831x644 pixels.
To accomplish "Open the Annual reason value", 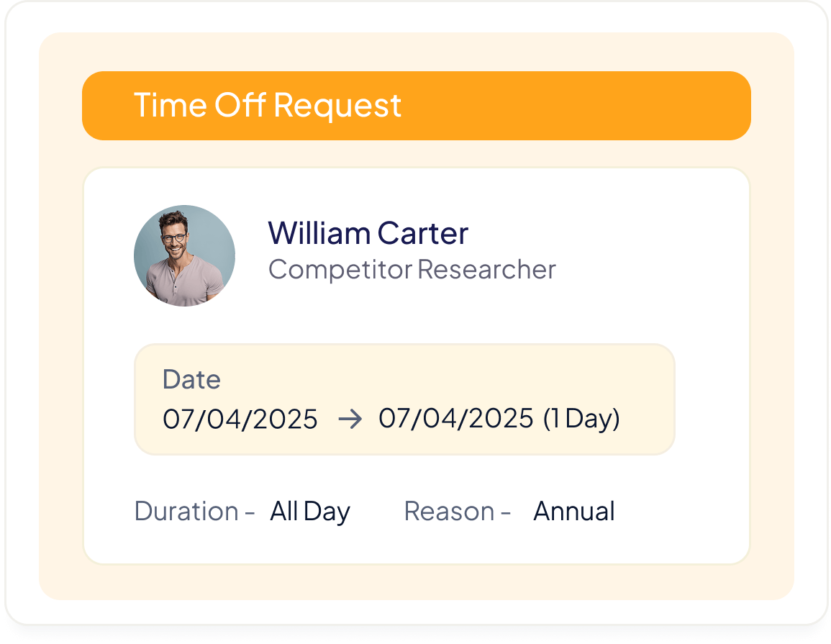I will (574, 511).
